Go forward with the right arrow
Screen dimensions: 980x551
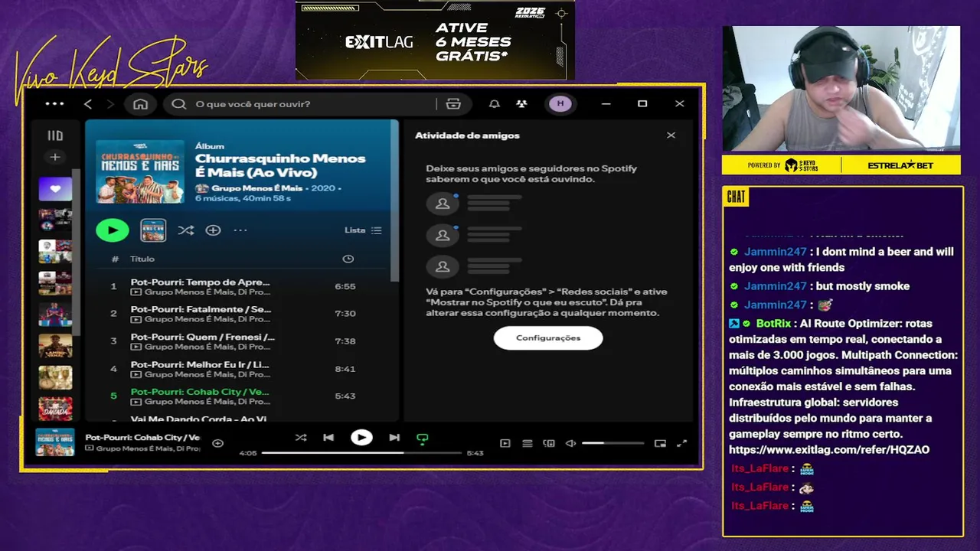pos(110,104)
